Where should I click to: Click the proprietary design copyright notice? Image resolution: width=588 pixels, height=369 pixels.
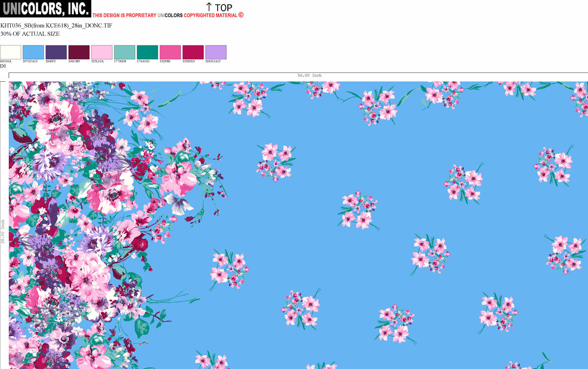click(168, 15)
